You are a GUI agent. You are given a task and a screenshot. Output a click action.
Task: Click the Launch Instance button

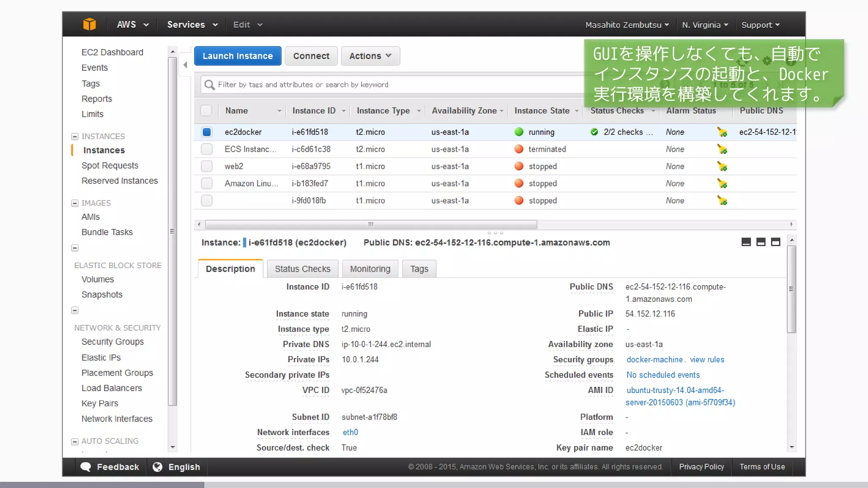(x=238, y=56)
